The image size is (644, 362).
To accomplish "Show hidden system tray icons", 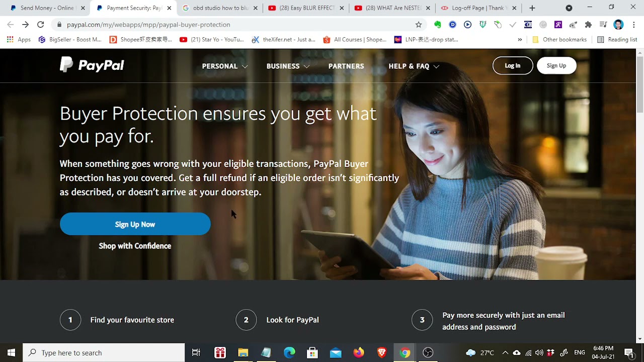I will click(505, 352).
